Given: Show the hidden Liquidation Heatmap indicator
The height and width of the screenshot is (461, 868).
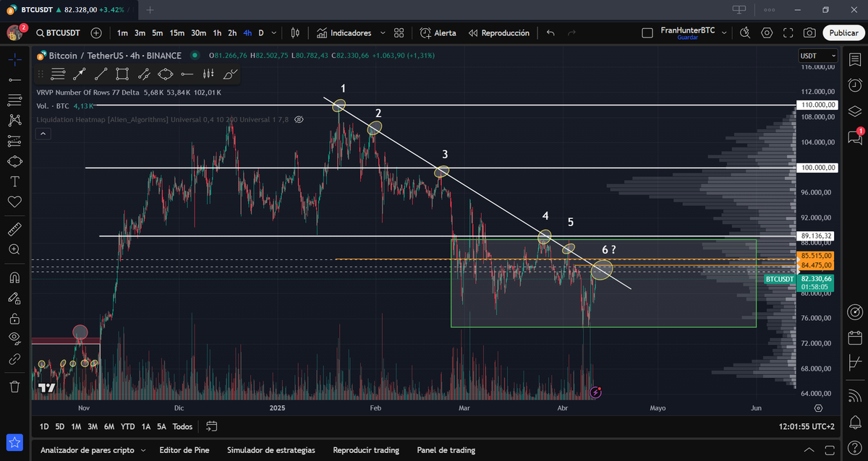Looking at the screenshot, I should point(298,119).
